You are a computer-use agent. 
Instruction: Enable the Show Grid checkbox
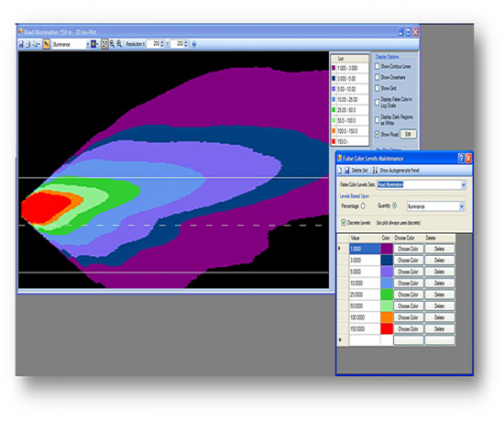click(x=377, y=88)
